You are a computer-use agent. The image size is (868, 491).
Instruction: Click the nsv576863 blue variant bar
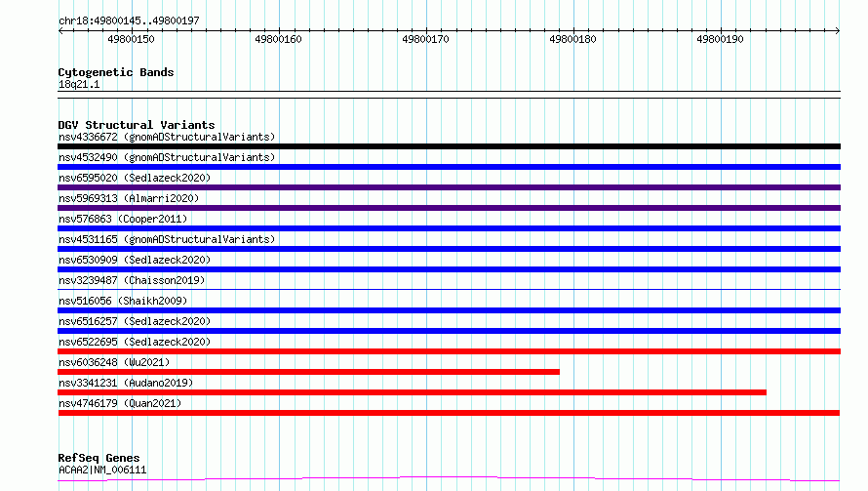[449, 228]
